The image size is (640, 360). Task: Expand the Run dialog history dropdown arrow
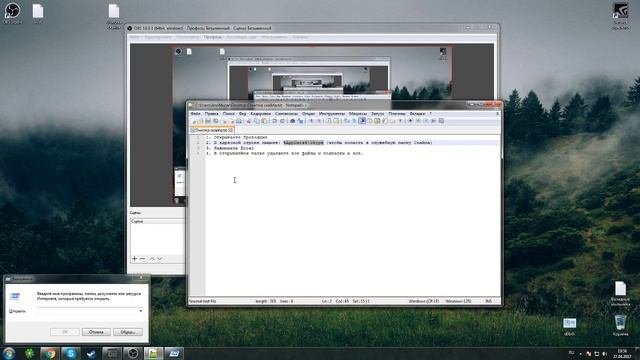(x=140, y=311)
